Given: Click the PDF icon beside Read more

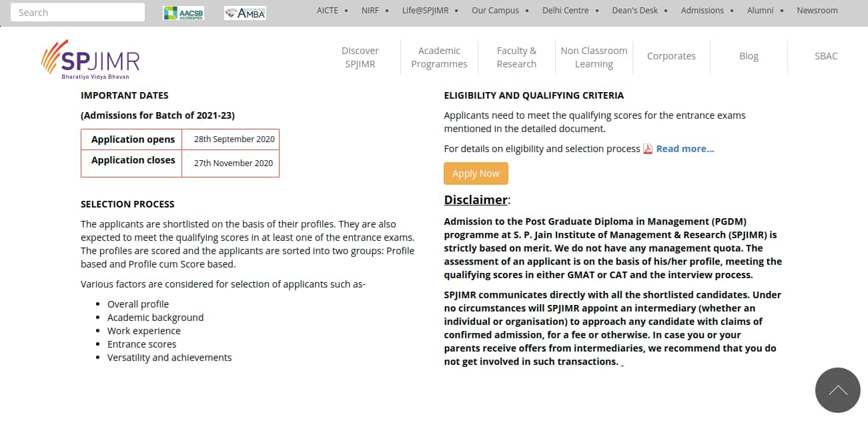Looking at the screenshot, I should tap(647, 149).
